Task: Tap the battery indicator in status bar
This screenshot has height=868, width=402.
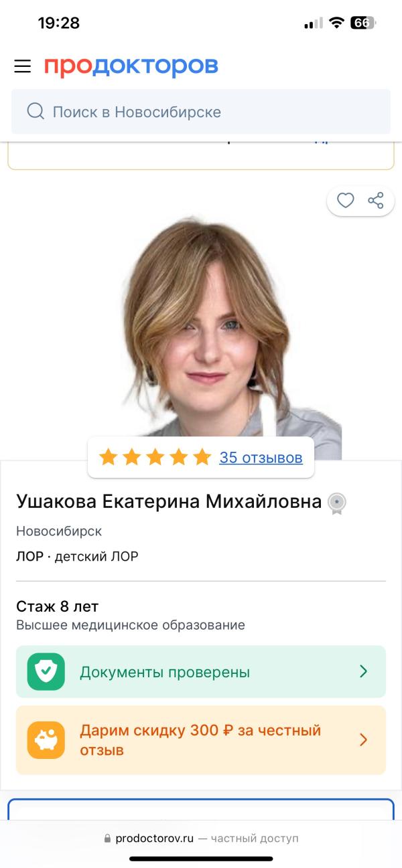Action: pos(362,23)
